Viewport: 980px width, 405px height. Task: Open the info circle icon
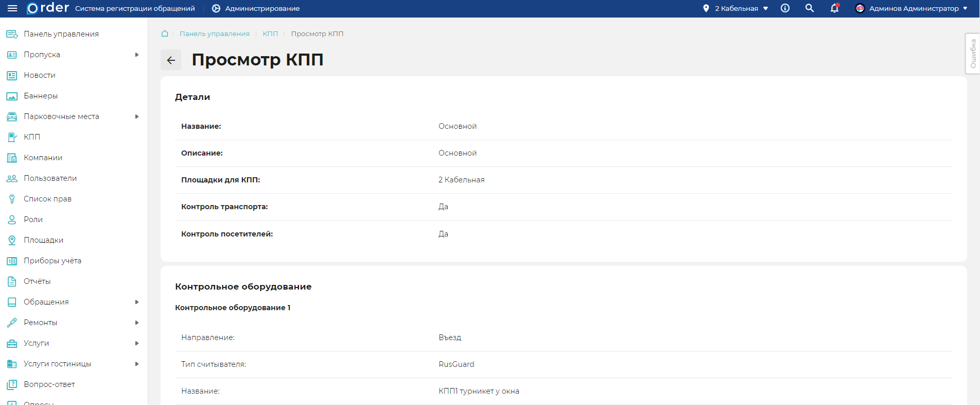[785, 8]
